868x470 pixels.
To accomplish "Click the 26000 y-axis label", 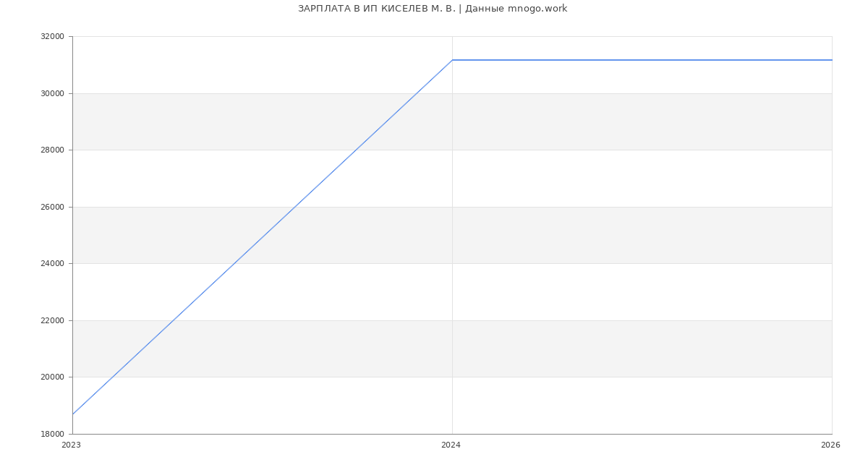I will [x=52, y=207].
